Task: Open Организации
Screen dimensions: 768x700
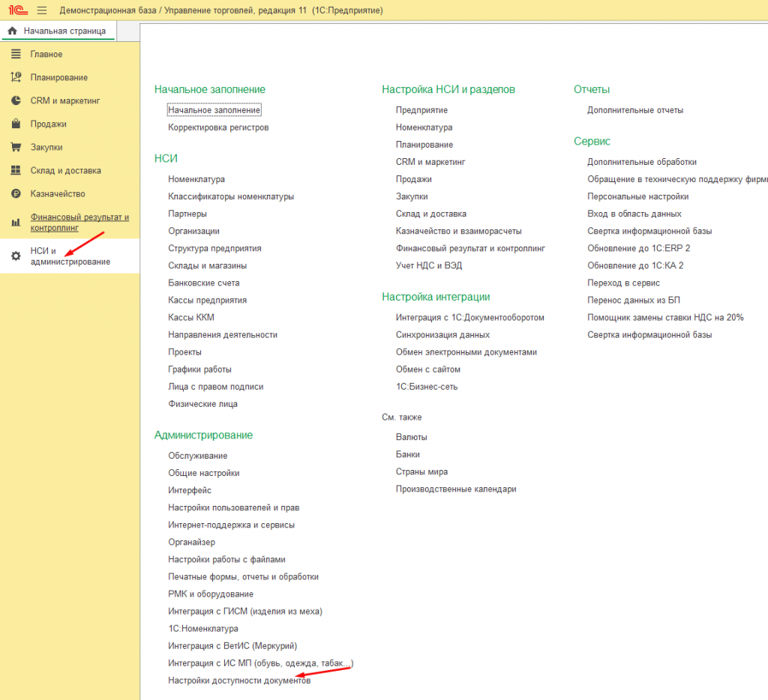Action: [194, 231]
